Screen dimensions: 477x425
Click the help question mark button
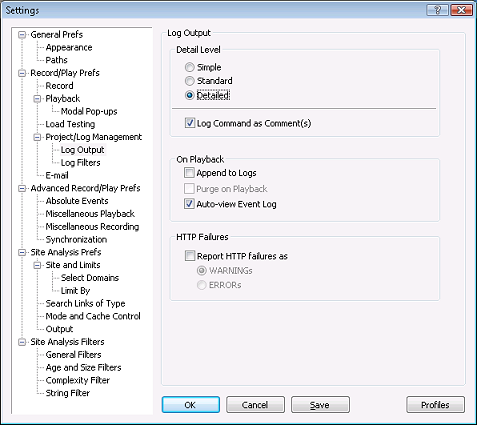[x=437, y=10]
